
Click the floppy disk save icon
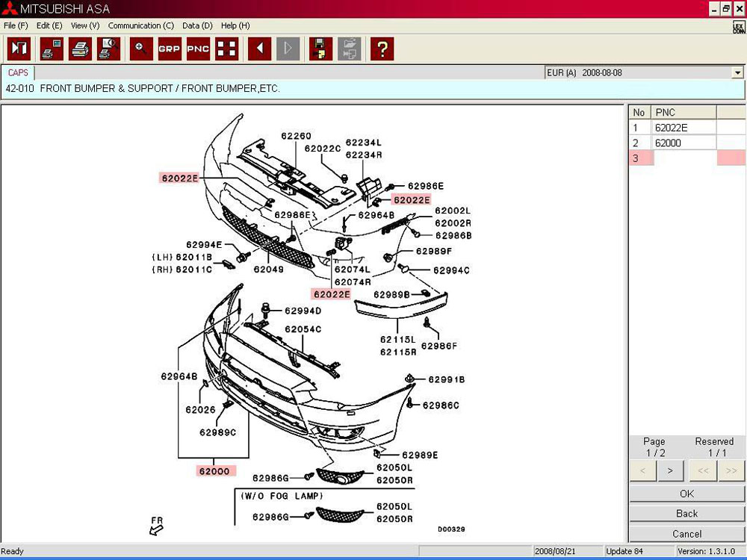click(320, 49)
